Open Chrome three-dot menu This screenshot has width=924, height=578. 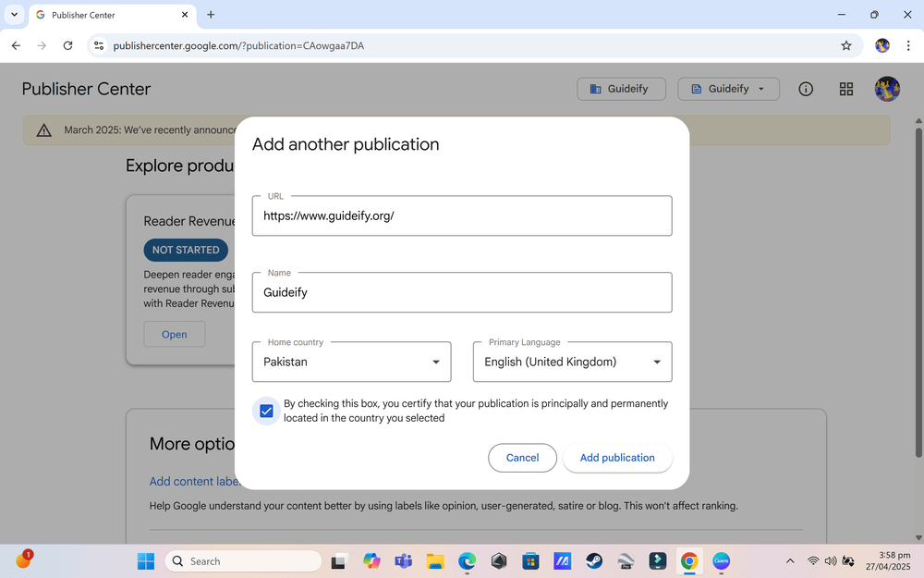point(908,45)
